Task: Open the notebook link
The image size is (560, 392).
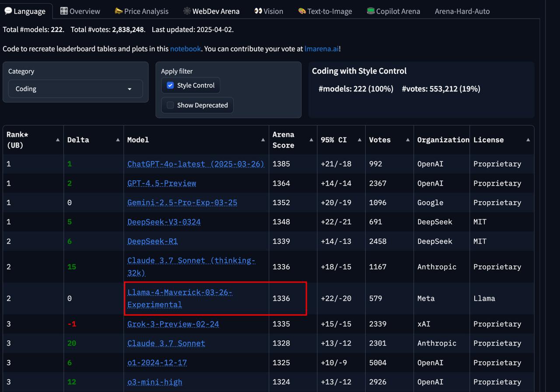Action: [185, 49]
